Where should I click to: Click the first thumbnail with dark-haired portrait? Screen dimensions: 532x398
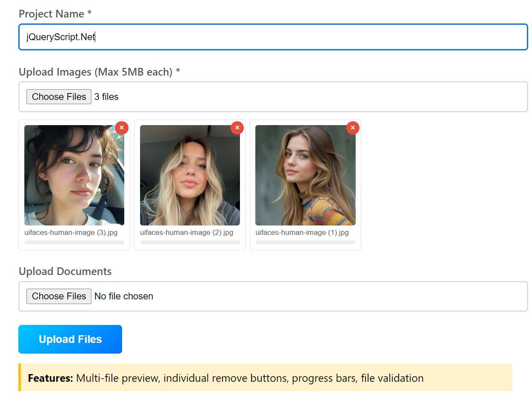pyautogui.click(x=74, y=175)
